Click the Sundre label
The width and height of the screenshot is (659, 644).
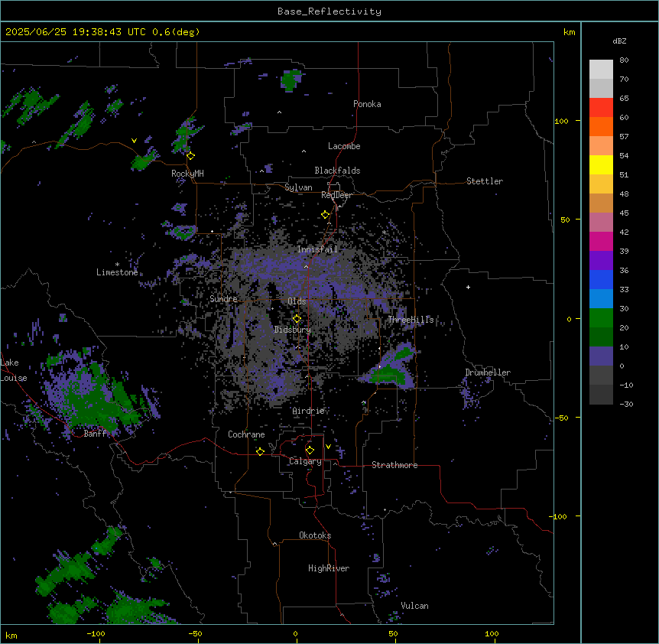coord(223,299)
